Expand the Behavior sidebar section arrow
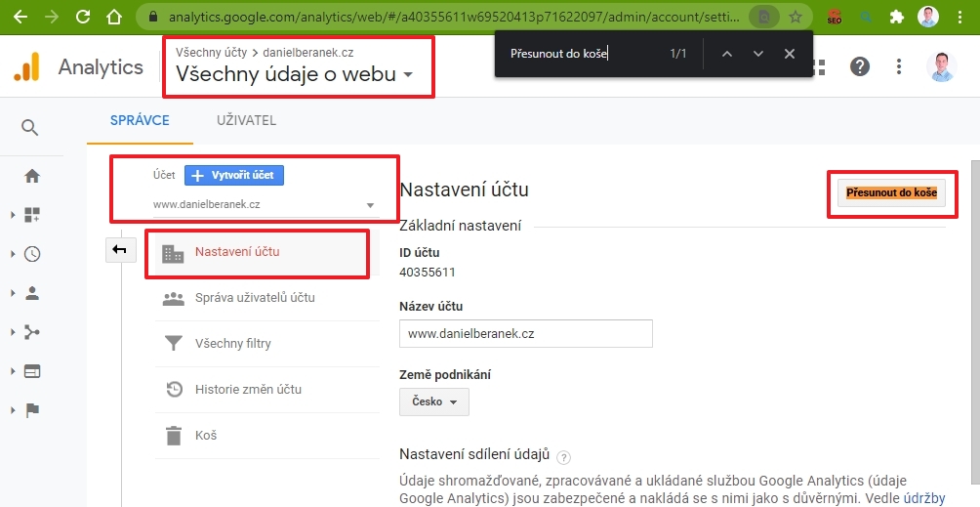 13,371
